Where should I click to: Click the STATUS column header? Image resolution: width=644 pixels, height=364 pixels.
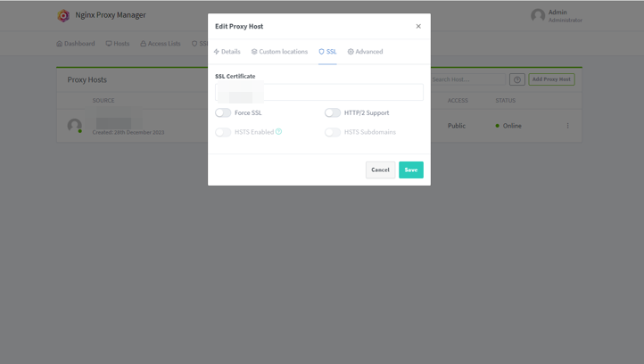point(505,100)
